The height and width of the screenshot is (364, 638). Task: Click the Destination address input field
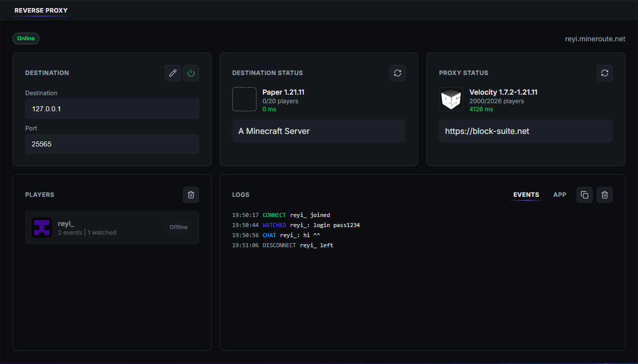[x=112, y=109]
